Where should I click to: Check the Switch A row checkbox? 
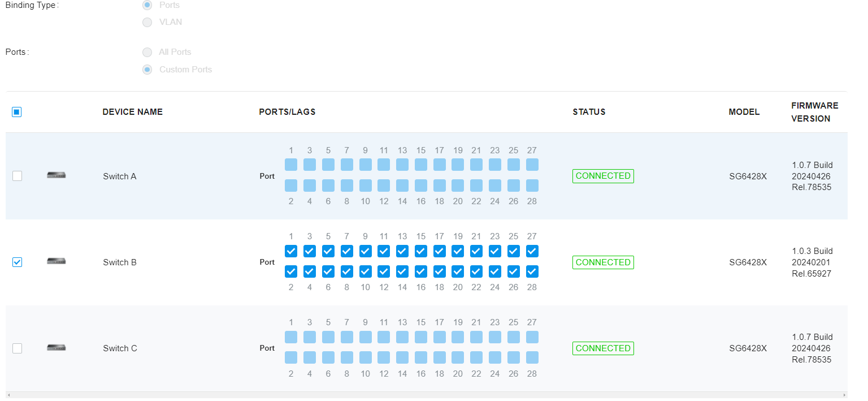[x=17, y=176]
